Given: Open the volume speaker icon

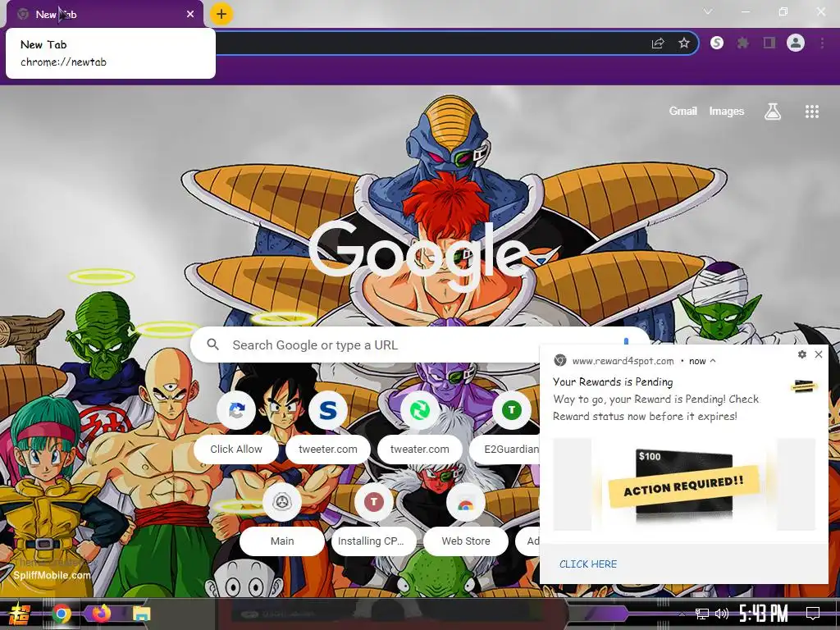Looking at the screenshot, I should click(722, 614).
